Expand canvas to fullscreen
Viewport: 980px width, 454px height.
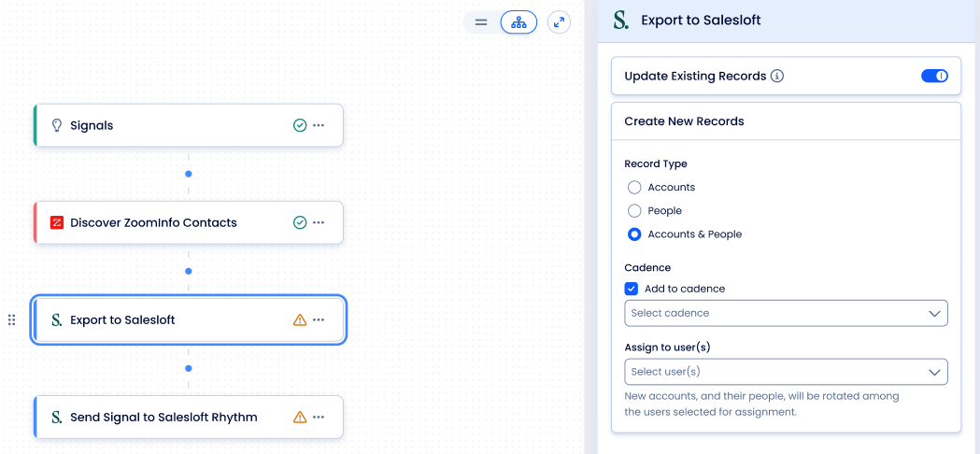559,22
